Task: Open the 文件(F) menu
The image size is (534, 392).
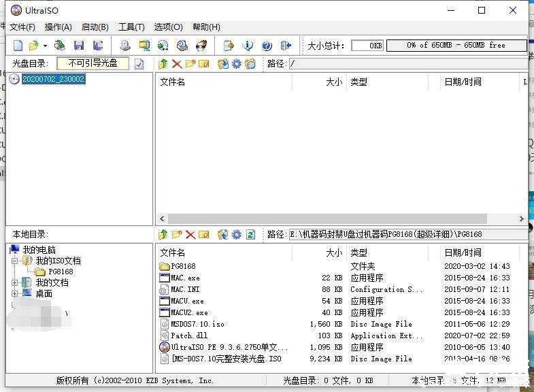Action: pyautogui.click(x=22, y=27)
